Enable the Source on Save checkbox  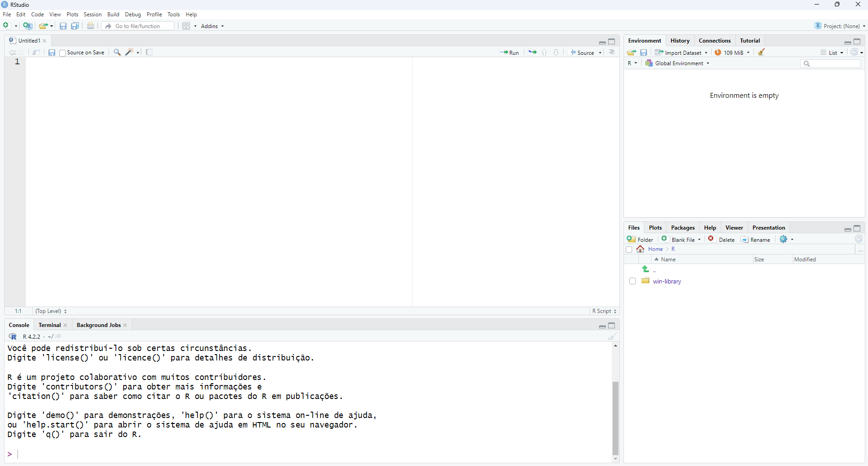[x=63, y=53]
